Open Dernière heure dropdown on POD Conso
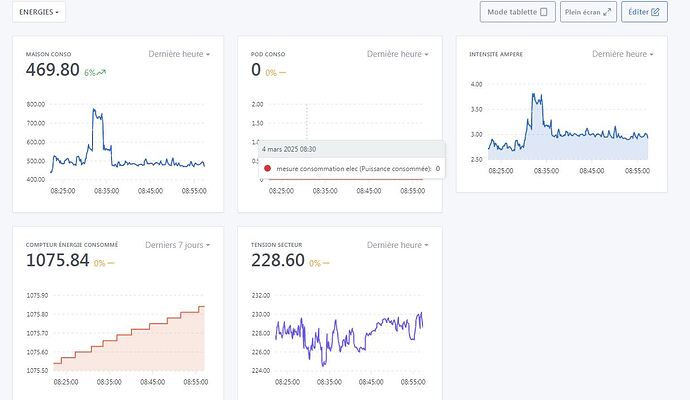The width and height of the screenshot is (690, 400). coord(398,54)
